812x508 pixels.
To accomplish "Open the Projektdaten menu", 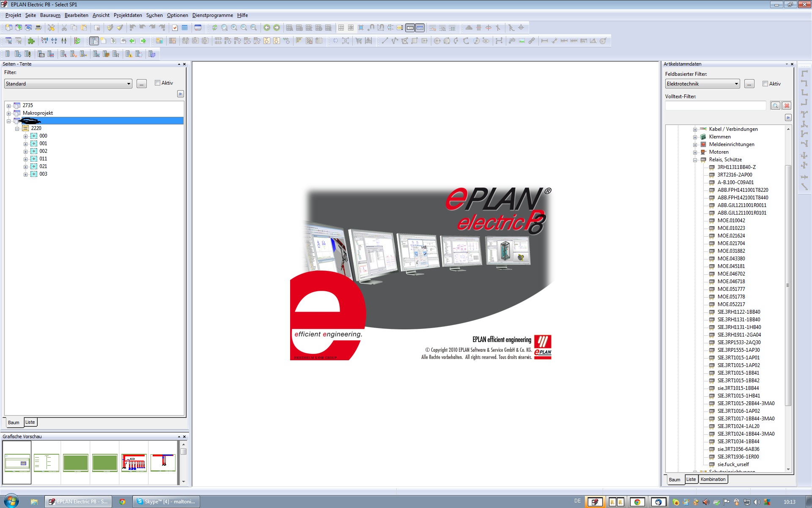I will click(x=128, y=15).
